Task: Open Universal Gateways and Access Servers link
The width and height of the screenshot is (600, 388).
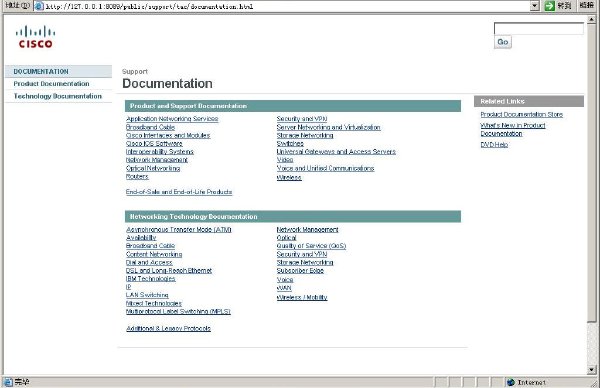Action: (336, 152)
